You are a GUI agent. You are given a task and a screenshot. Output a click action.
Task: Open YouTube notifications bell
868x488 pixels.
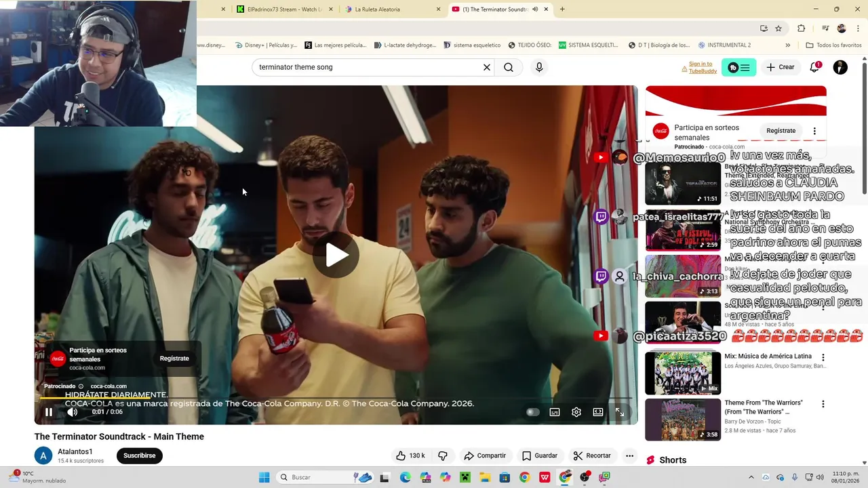pos(814,67)
